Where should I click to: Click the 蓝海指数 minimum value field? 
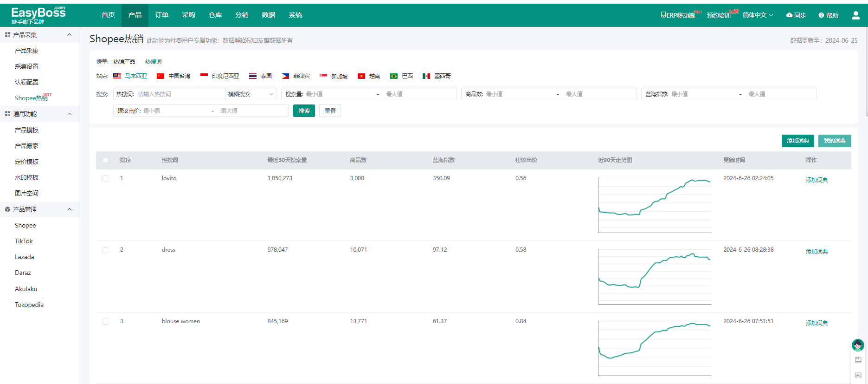(x=703, y=94)
